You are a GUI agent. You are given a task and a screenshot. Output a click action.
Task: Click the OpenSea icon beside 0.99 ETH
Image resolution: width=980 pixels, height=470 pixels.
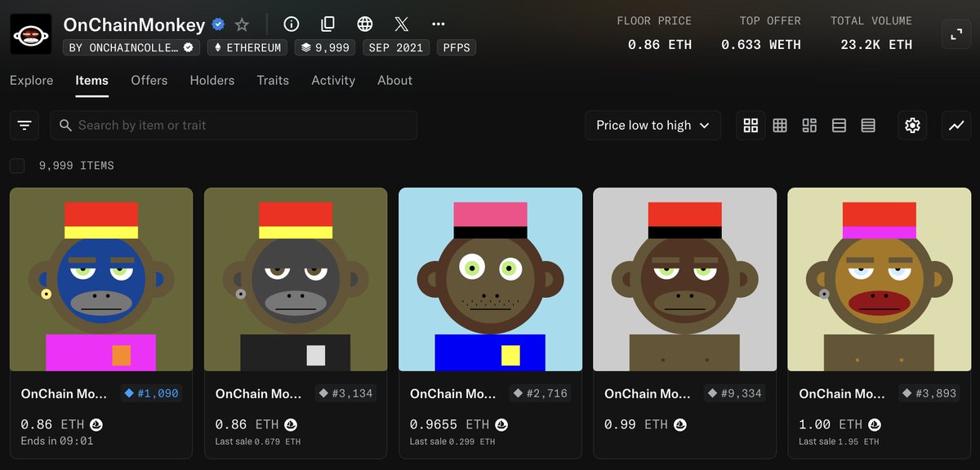click(680, 425)
